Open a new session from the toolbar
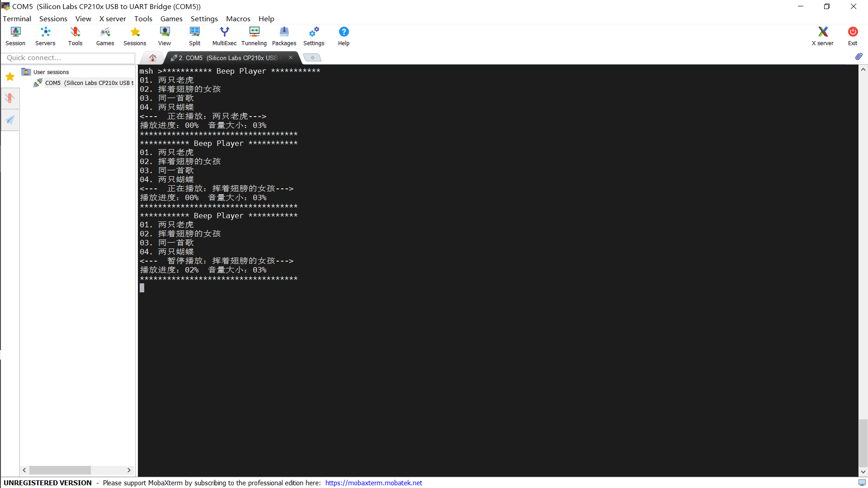The height and width of the screenshot is (488, 868). point(15,36)
